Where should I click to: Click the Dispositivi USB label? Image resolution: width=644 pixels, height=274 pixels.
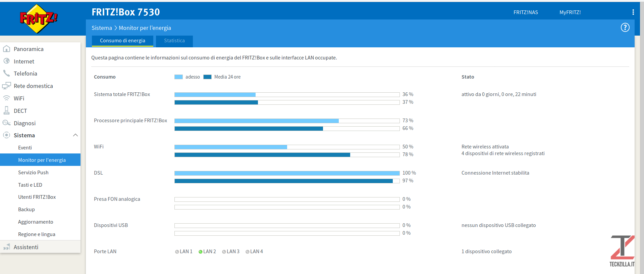click(111, 225)
